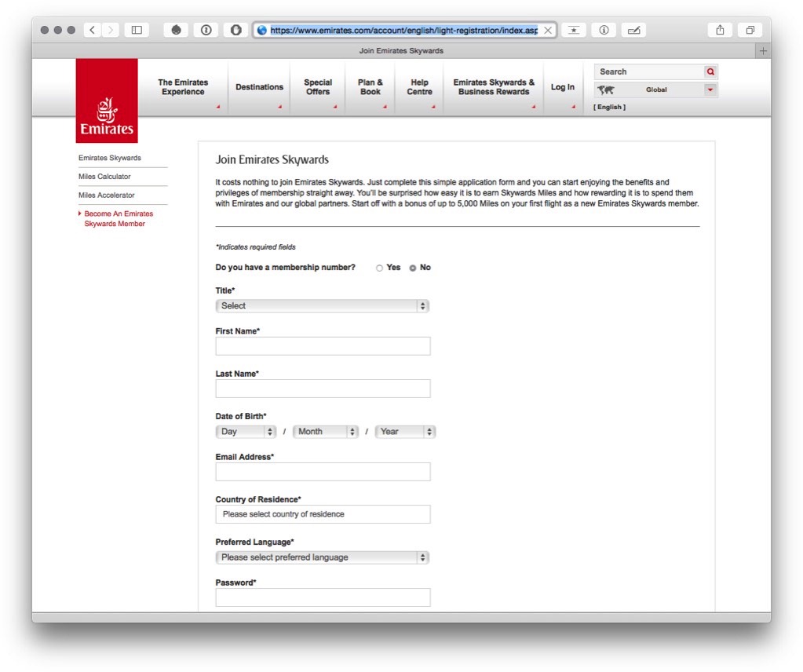Stop loading with X in address bar

(x=548, y=30)
